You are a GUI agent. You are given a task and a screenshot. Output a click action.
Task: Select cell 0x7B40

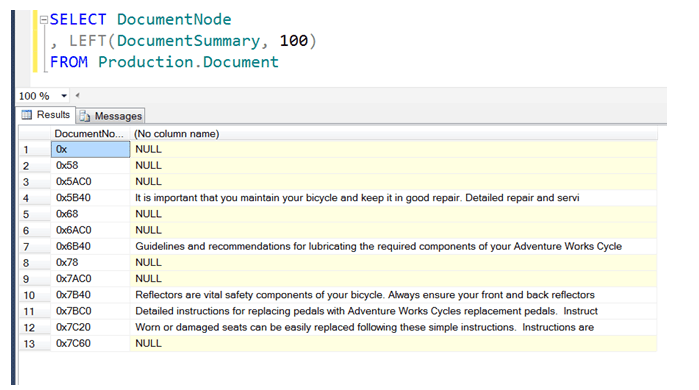point(90,295)
